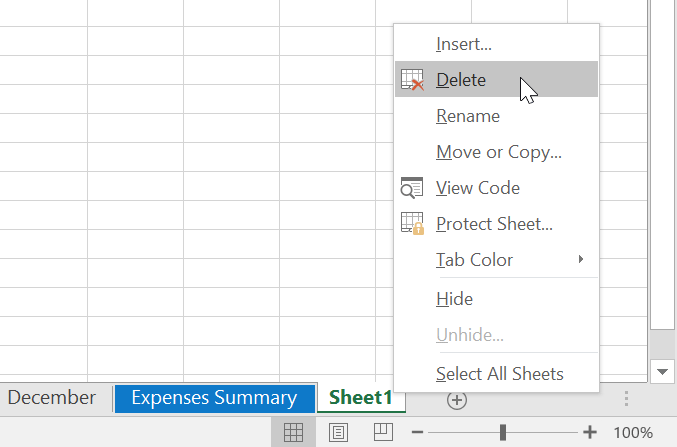The width and height of the screenshot is (677, 447).
Task: Choose Insert... from the context menu
Action: pyautogui.click(x=464, y=44)
